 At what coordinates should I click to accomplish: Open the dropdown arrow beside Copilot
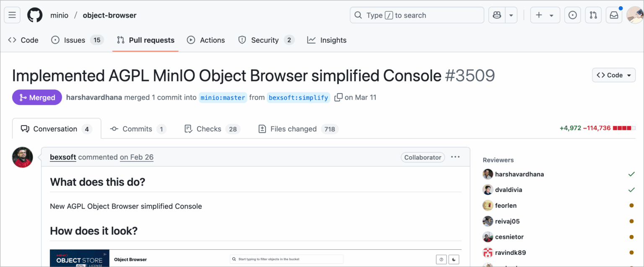(511, 15)
